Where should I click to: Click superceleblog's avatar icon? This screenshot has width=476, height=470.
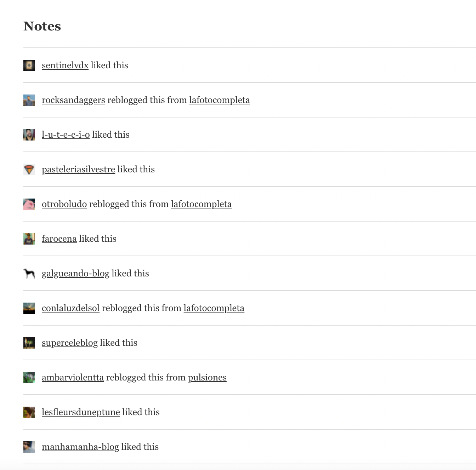[x=29, y=343]
